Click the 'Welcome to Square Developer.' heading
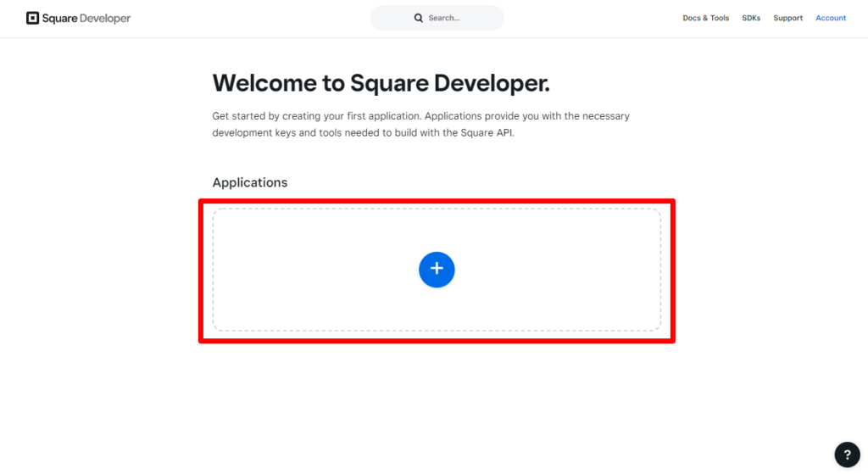Viewport: 868px width, 474px height. point(381,83)
